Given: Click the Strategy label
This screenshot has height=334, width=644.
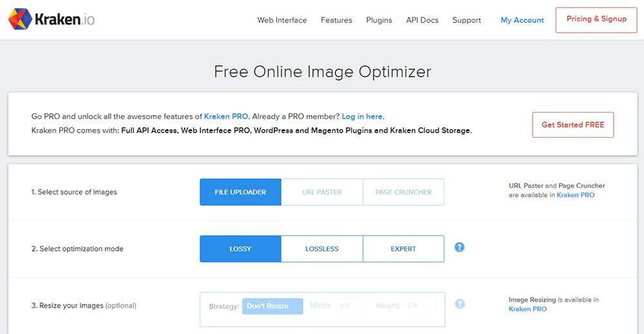Looking at the screenshot, I should tap(224, 306).
